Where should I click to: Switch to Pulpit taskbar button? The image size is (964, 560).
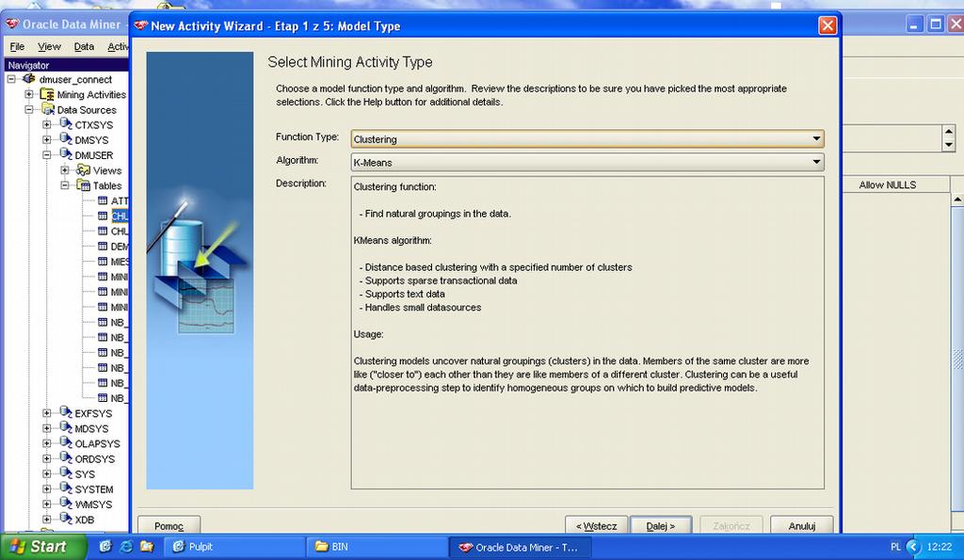coord(234,547)
